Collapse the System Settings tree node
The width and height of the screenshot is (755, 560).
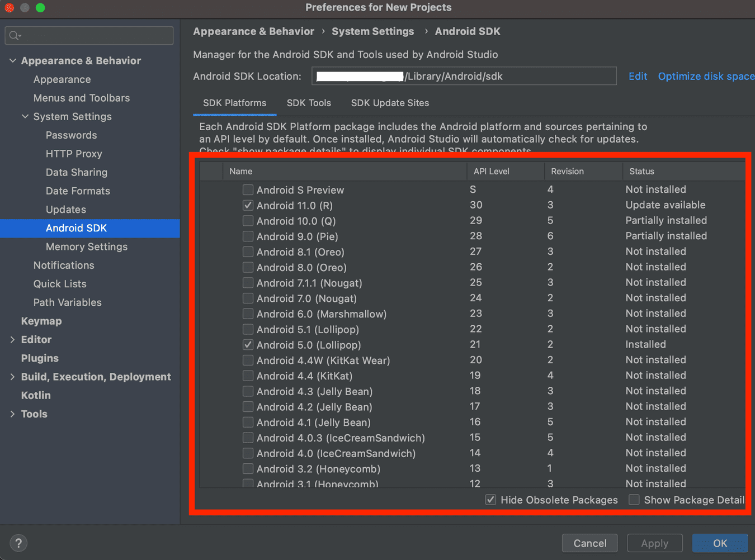point(25,116)
